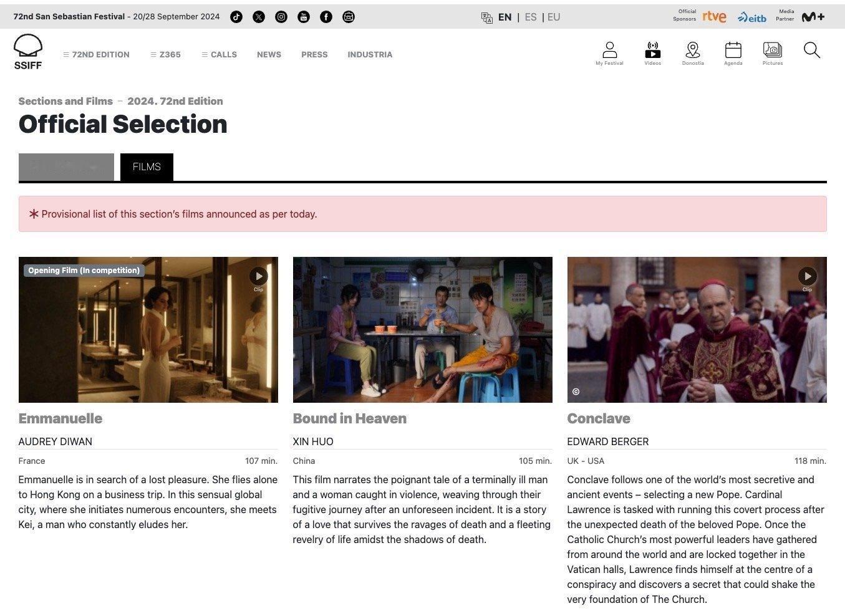Click the UK - USA country text
Screen dimensions: 845x616
(586, 461)
